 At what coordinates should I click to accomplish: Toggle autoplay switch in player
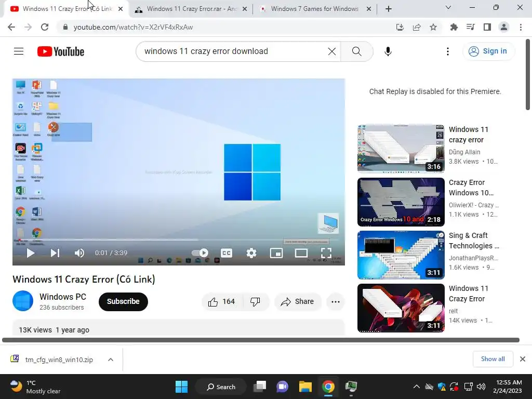pos(200,253)
